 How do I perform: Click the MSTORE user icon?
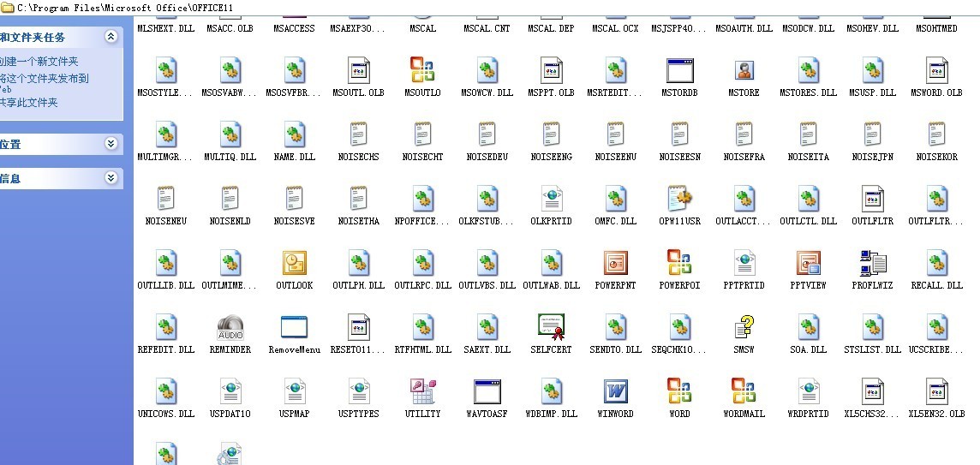744,70
